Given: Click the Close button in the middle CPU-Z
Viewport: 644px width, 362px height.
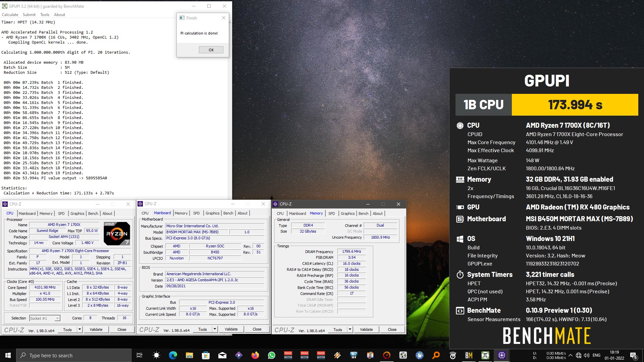Looking at the screenshot, I should point(257,329).
